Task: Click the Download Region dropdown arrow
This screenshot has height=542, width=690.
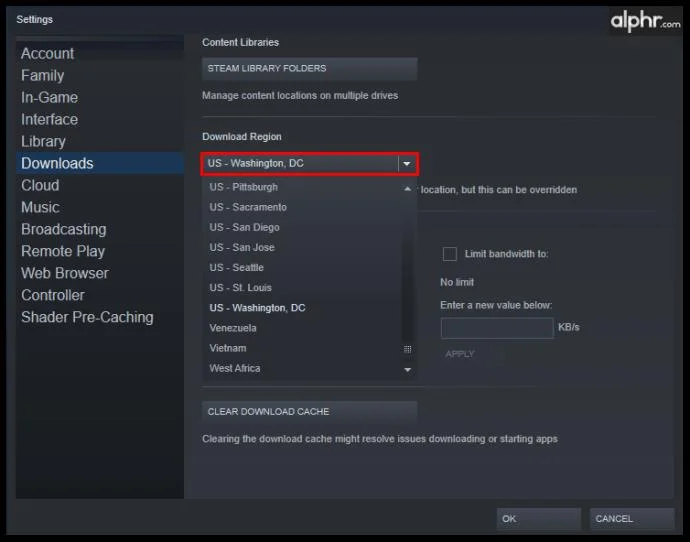Action: click(x=407, y=164)
